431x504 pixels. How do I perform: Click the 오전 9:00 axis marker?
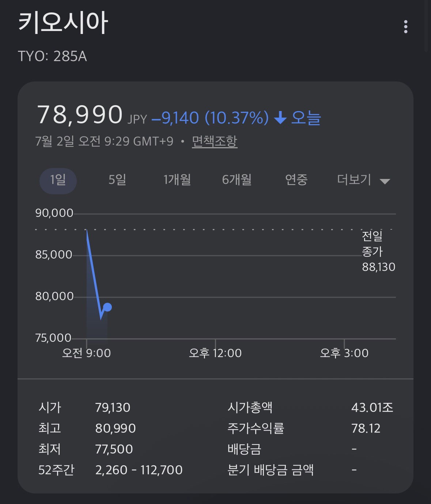(86, 353)
